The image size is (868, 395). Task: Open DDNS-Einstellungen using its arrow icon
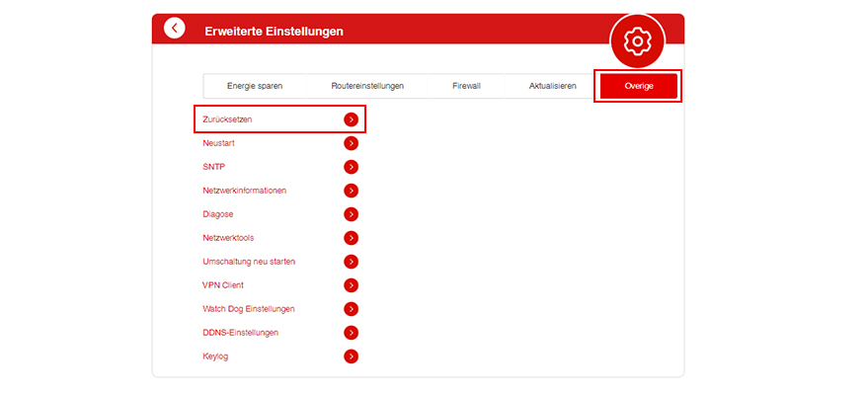pos(351,333)
